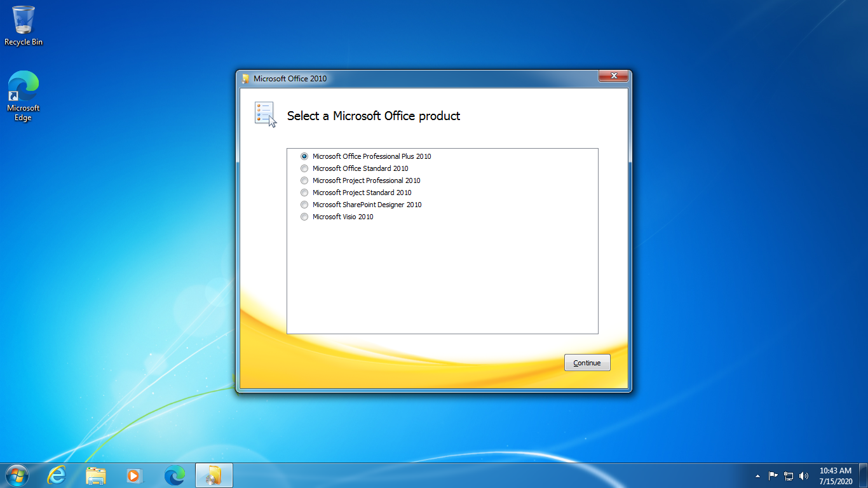This screenshot has width=868, height=488.
Task: Click the network status tray icon
Action: (x=789, y=475)
